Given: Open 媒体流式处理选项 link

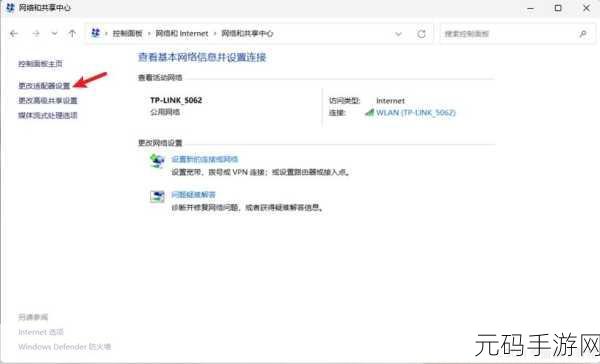Looking at the screenshot, I should tap(48, 115).
